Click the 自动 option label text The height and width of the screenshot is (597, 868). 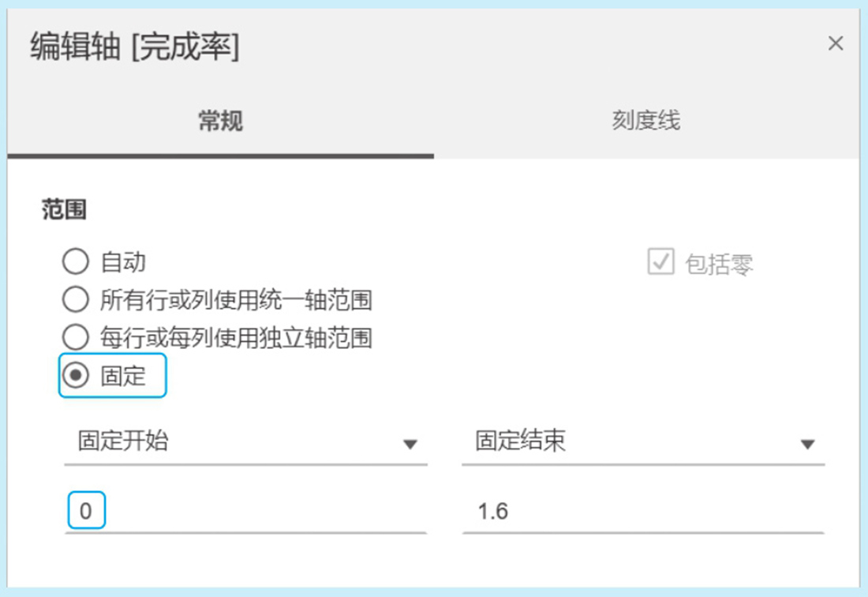[123, 262]
